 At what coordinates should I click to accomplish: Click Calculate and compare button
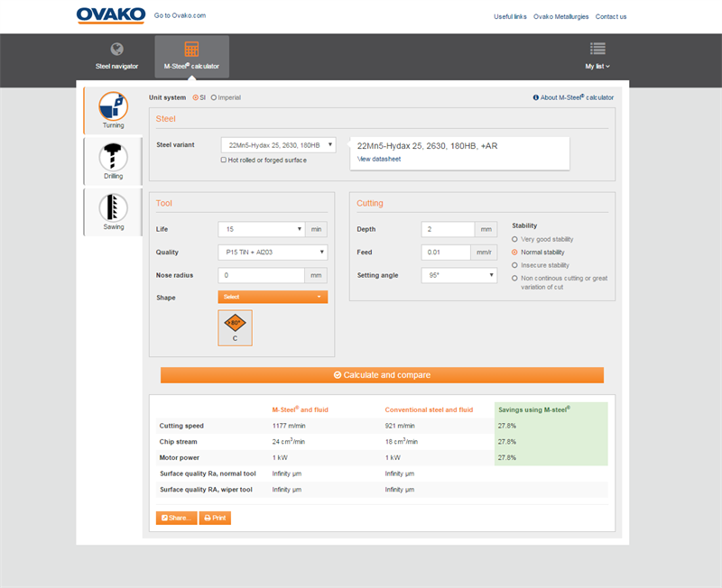point(382,375)
